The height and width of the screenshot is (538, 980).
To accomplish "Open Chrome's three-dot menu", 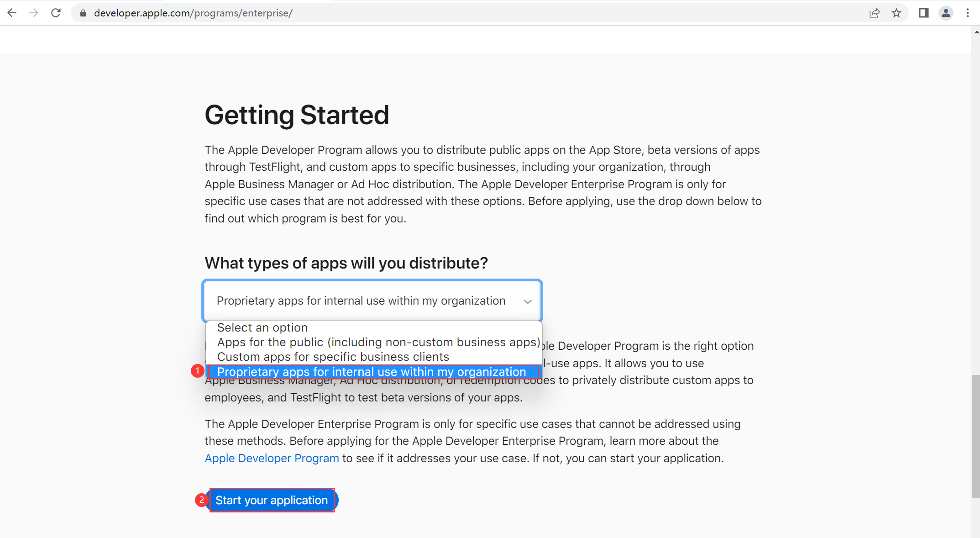I will [968, 13].
